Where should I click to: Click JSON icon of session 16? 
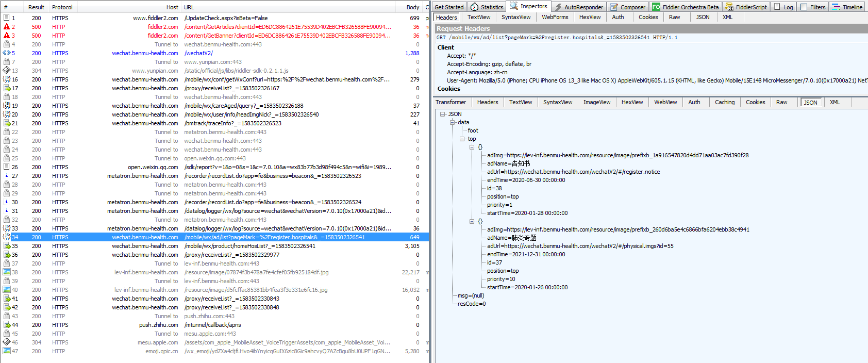(7, 79)
